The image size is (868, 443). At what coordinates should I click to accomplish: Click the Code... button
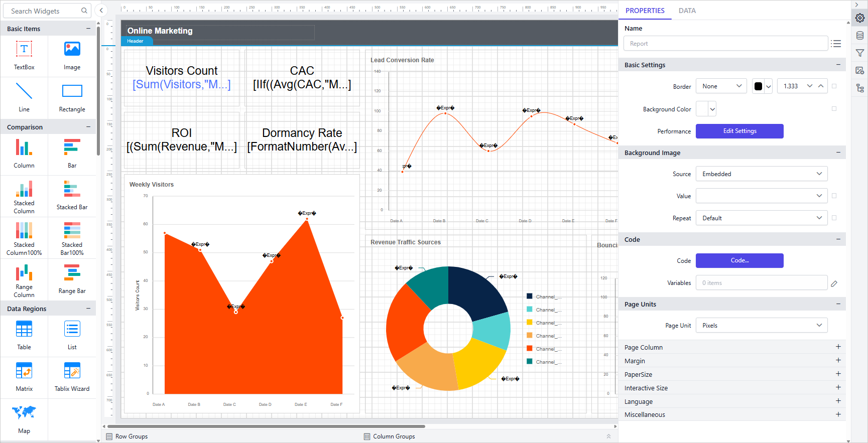pos(739,260)
